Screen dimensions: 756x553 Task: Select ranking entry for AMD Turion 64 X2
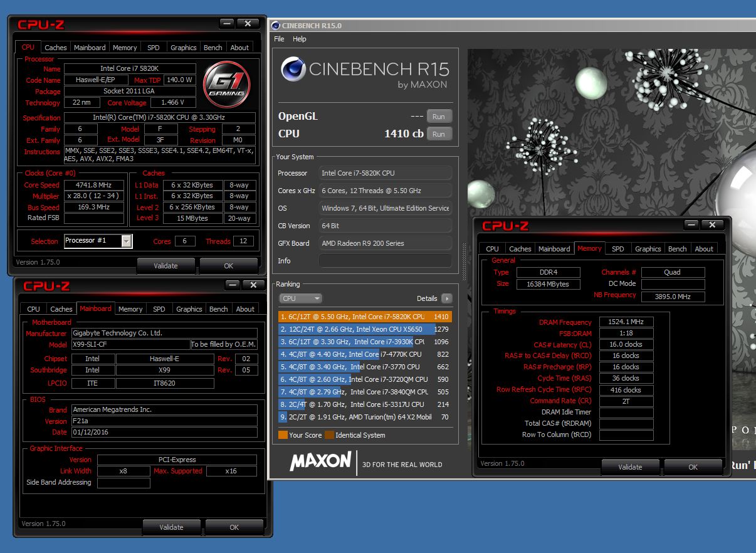(365, 417)
